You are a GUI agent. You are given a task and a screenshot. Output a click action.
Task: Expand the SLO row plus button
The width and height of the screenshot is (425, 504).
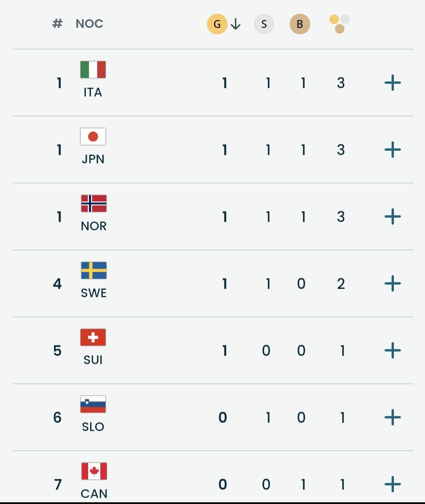pos(392,418)
